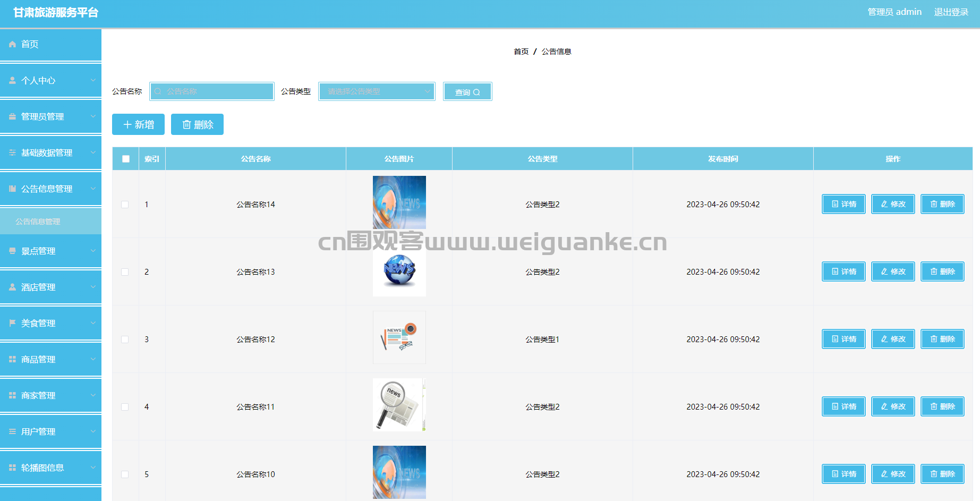Screen dimensions: 980x501
Task: Click the trash icon in the batch 删除 button
Action: [186, 124]
